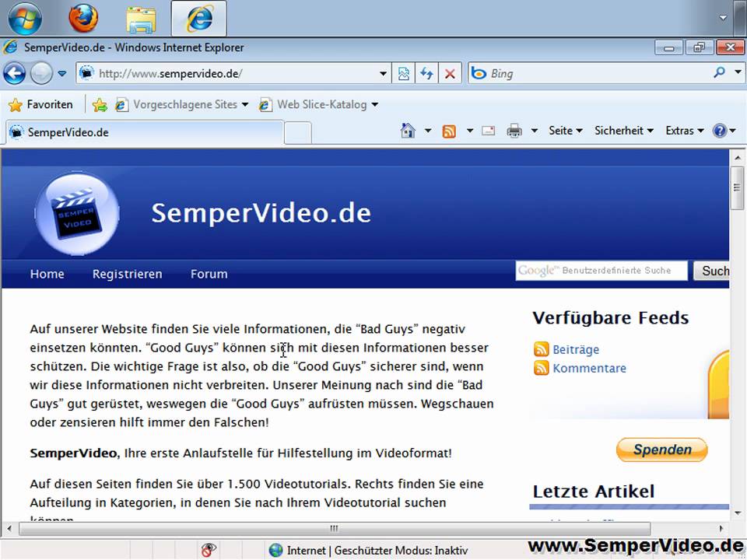Screen dimensions: 747x560
Task: Open a new blank tab
Action: click(298, 133)
